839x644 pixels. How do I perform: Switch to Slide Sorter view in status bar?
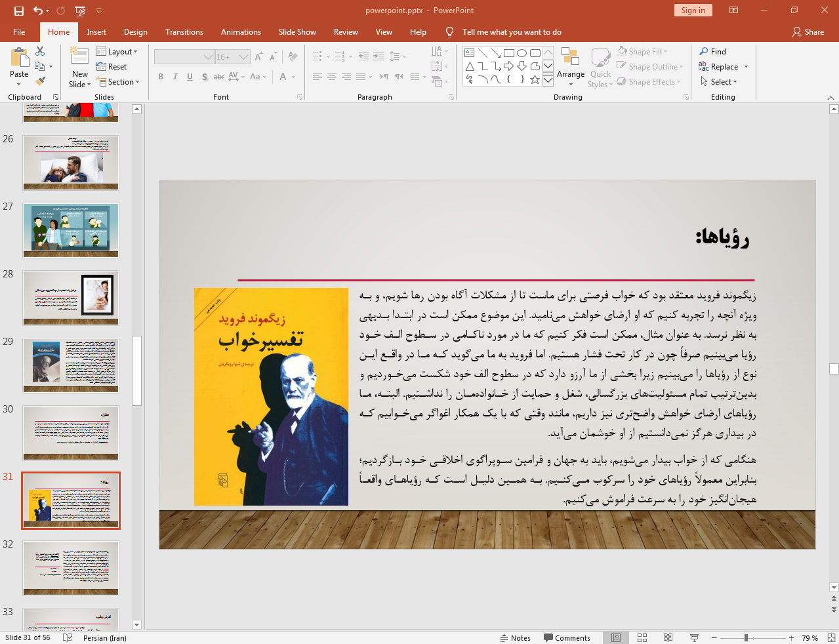coord(642,637)
